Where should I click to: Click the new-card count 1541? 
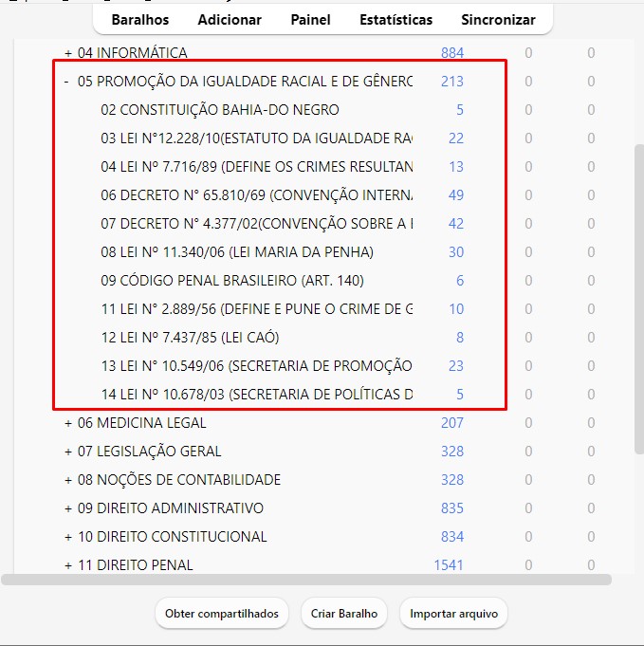click(x=449, y=565)
